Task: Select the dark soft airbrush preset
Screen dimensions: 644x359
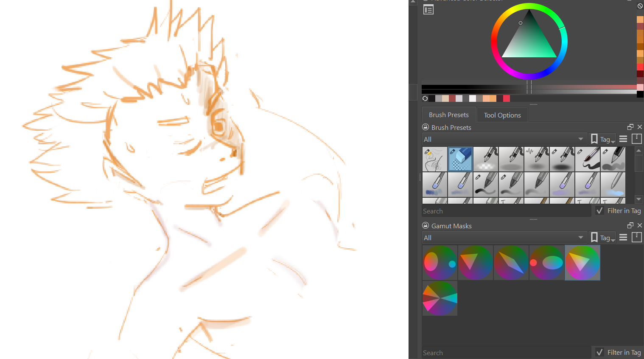Action: click(562, 159)
